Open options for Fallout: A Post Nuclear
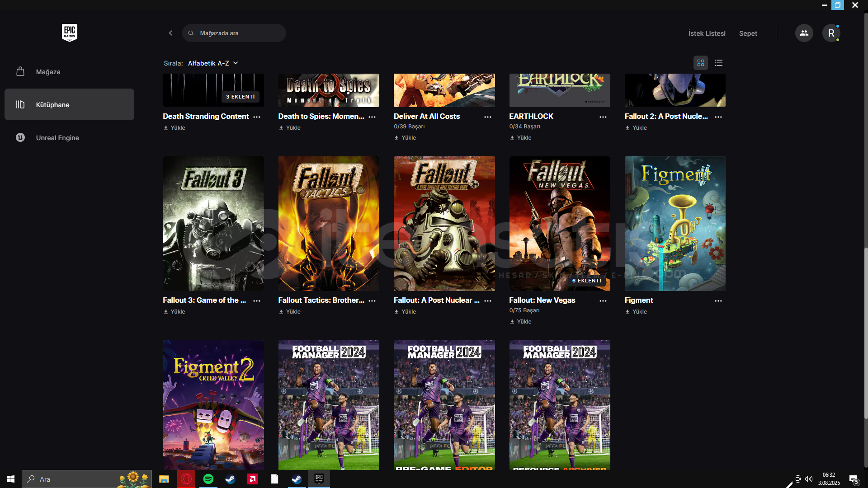The width and height of the screenshot is (868, 488). pos(488,300)
